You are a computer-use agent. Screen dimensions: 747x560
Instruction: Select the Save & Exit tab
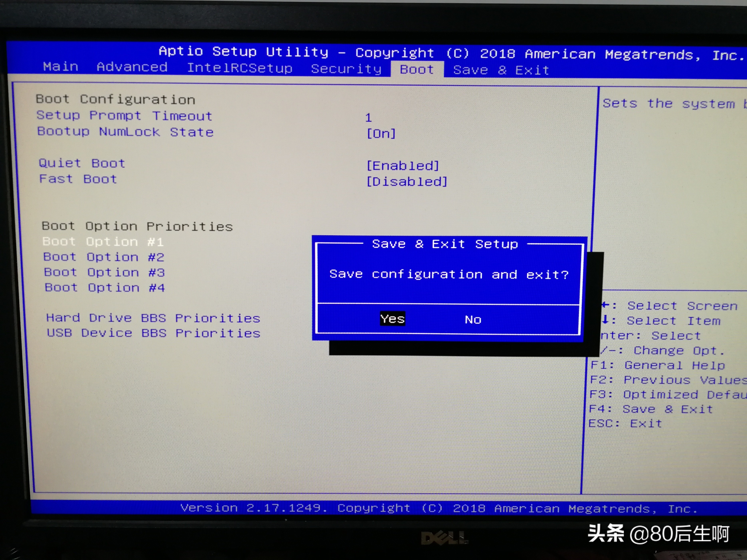[x=501, y=70]
